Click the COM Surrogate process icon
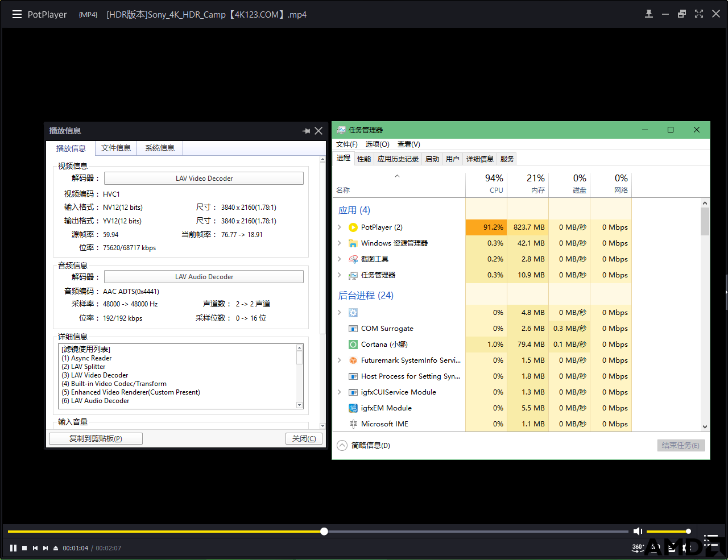Viewport: 728px width, 560px height. (x=353, y=329)
